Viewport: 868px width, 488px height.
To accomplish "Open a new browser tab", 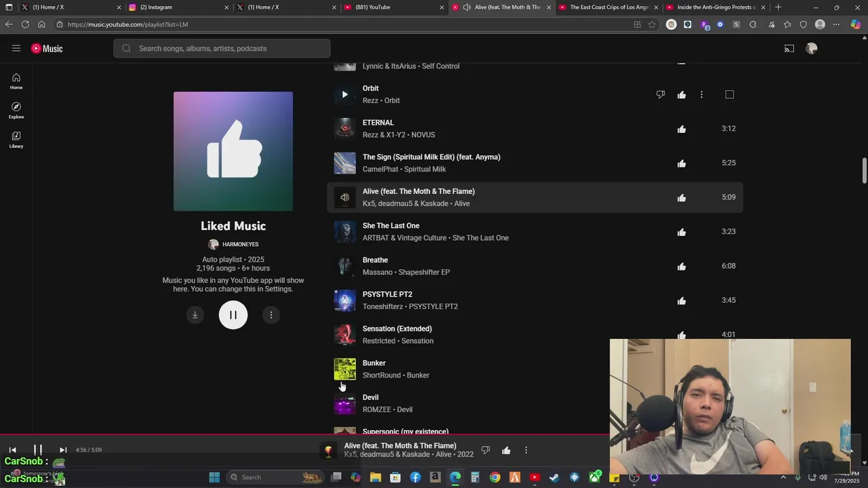I will click(778, 7).
